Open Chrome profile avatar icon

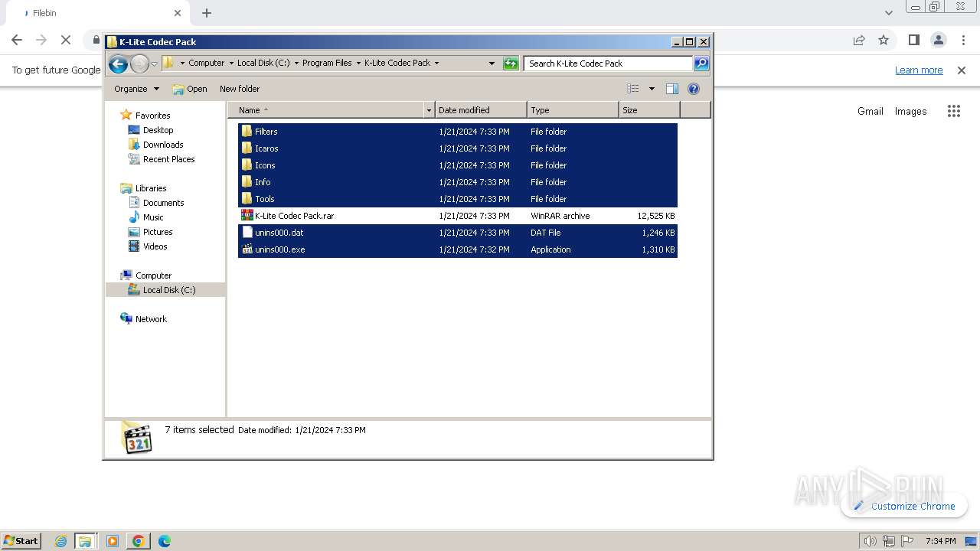[939, 40]
